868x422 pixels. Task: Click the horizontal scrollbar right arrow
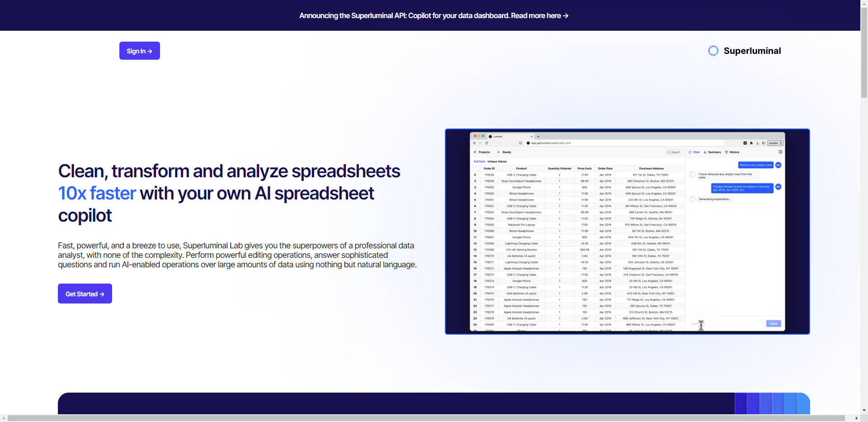[857, 418]
